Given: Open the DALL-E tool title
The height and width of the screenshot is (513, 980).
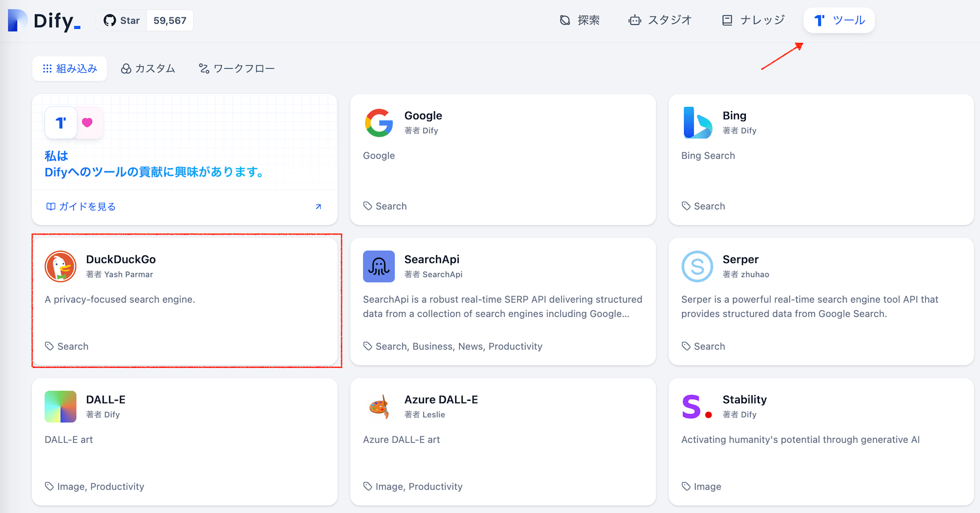Looking at the screenshot, I should pos(106,399).
